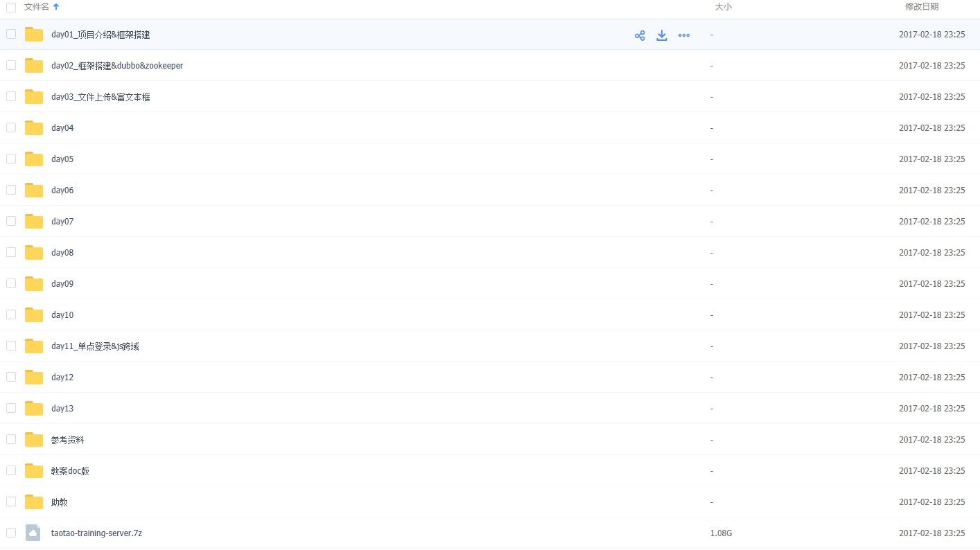
Task: Tick the checkbox beside 助教
Action: 11,502
